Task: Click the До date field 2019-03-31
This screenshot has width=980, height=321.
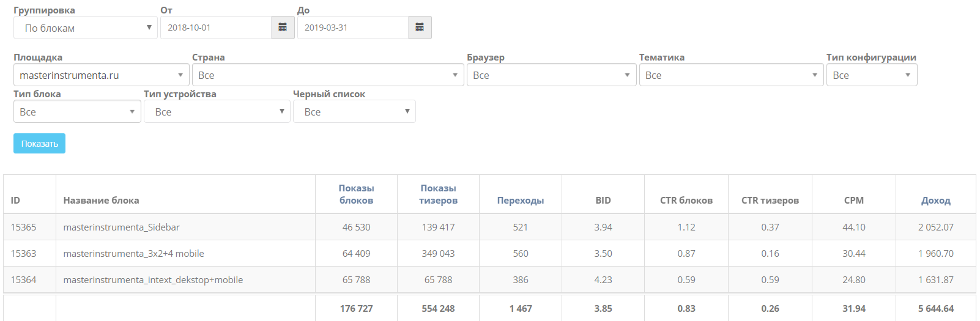Action: (x=353, y=28)
